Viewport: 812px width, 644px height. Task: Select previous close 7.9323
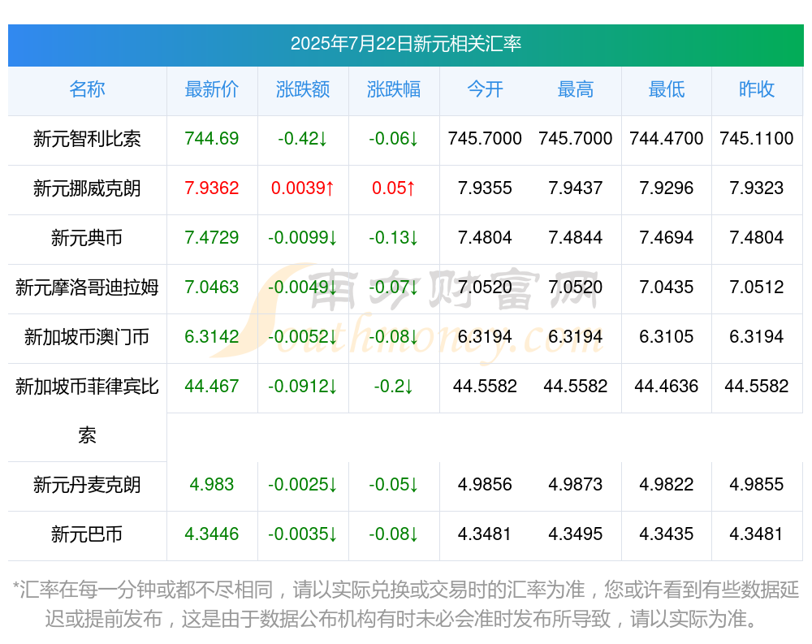[x=757, y=188]
